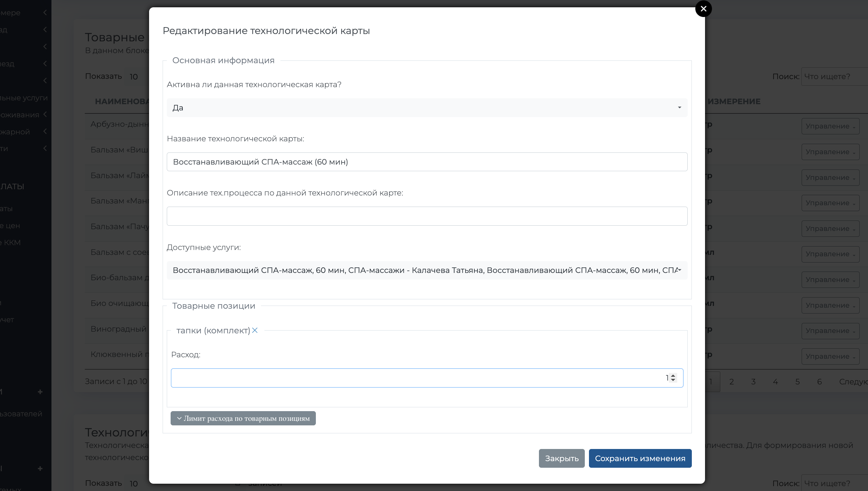Screen dimensions: 868x491
Task: Focus the Расход number field
Action: (x=417, y=378)
